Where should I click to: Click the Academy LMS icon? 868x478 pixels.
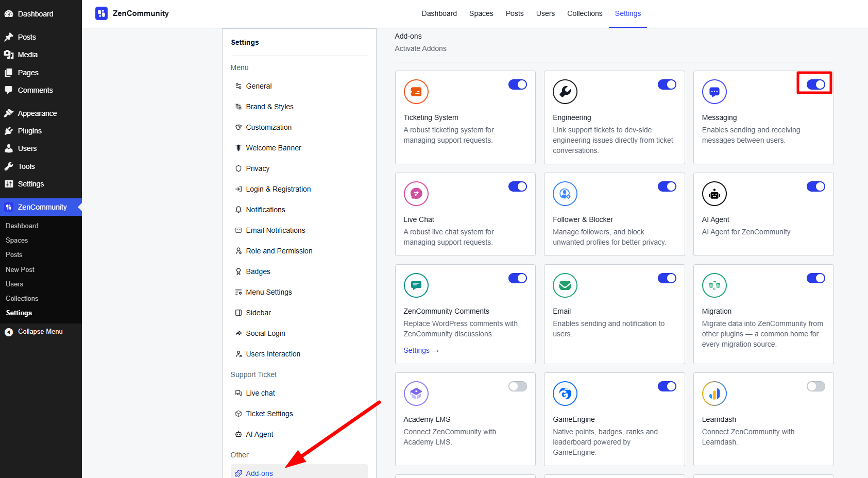(416, 394)
